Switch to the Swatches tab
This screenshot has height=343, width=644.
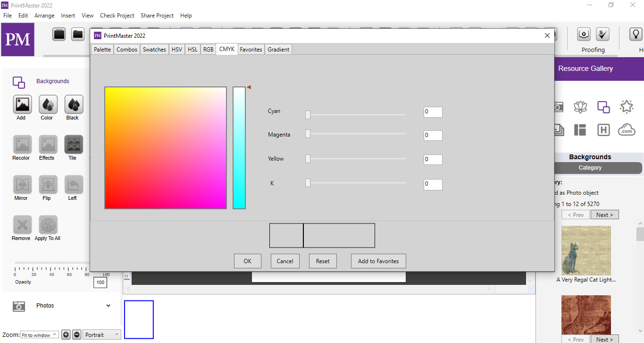(x=154, y=49)
